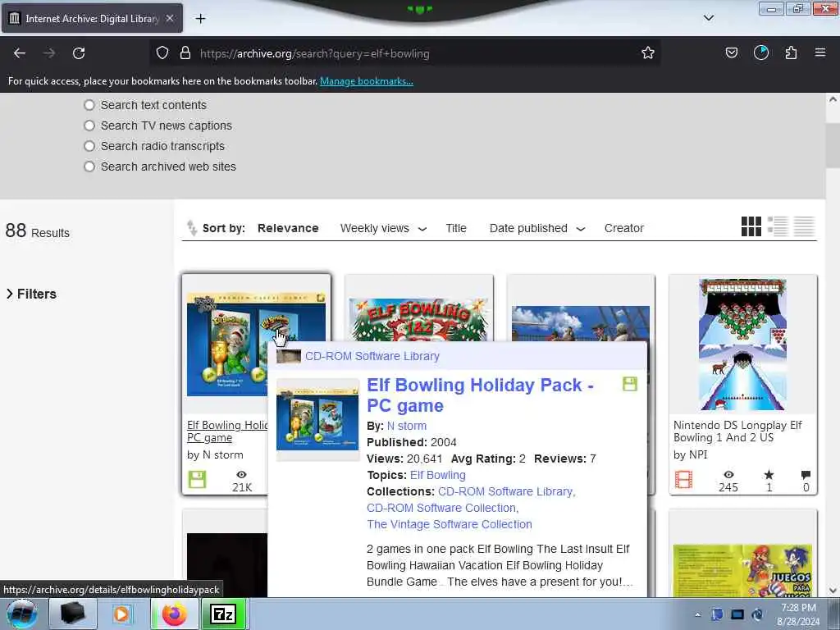Switch to tile grid view
This screenshot has width=840, height=630.
[x=751, y=226]
